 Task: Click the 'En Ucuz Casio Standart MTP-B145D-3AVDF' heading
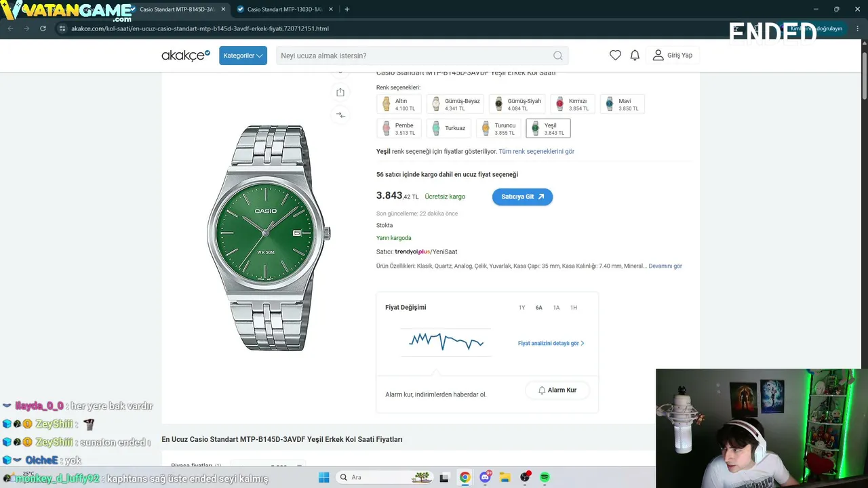pos(282,439)
